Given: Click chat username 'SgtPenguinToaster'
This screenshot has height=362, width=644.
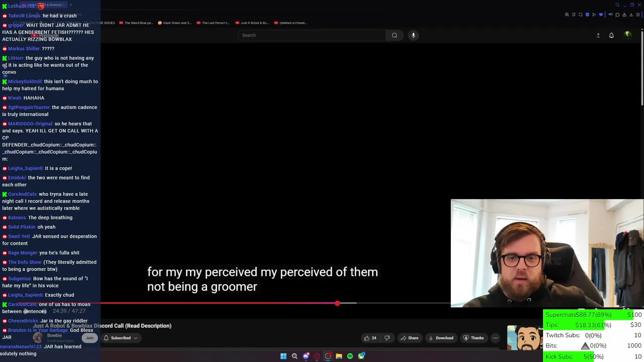Looking at the screenshot, I should pyautogui.click(x=29, y=107).
